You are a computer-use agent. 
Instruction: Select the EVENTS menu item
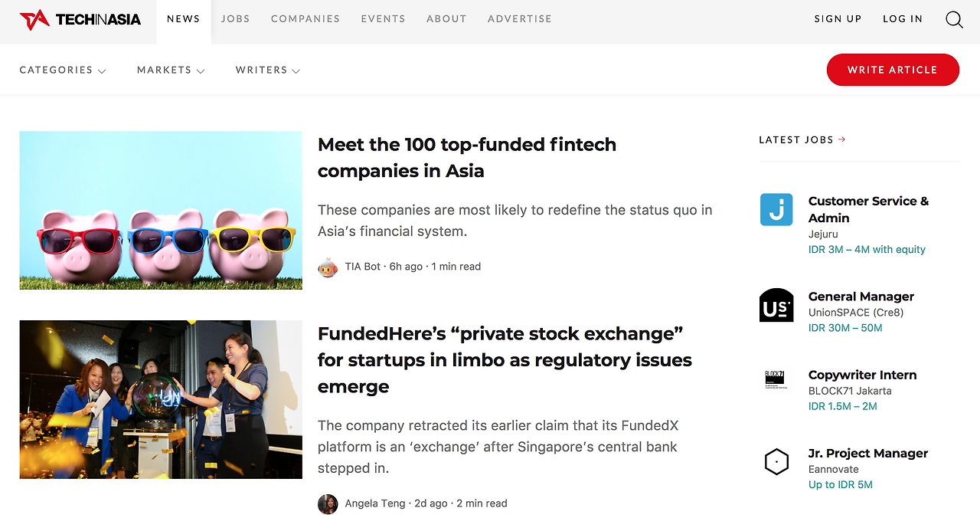click(x=383, y=18)
